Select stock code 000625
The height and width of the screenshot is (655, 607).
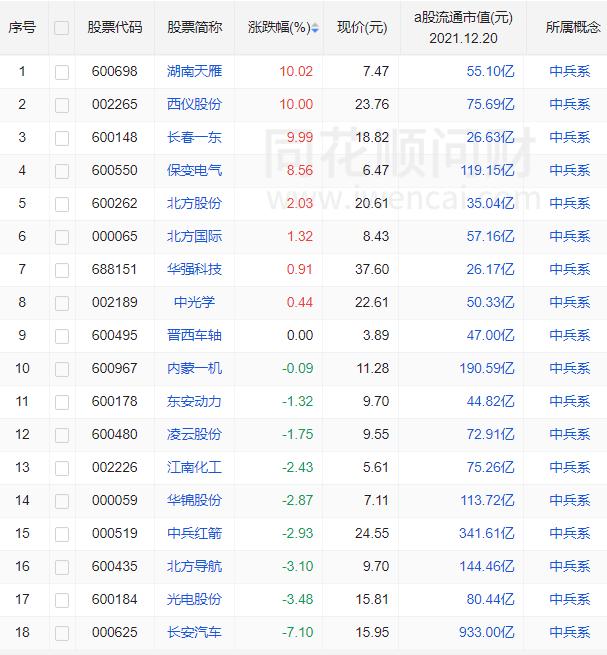coord(115,632)
